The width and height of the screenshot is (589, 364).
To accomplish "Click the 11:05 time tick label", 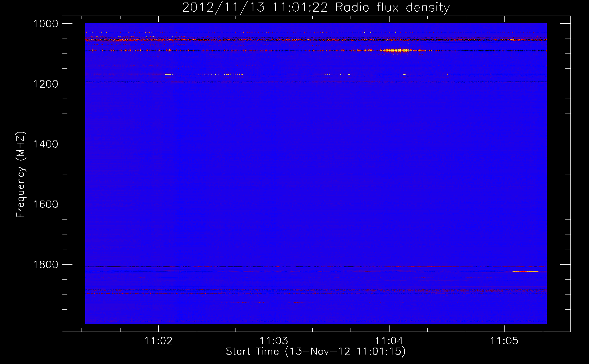I will point(504,341).
